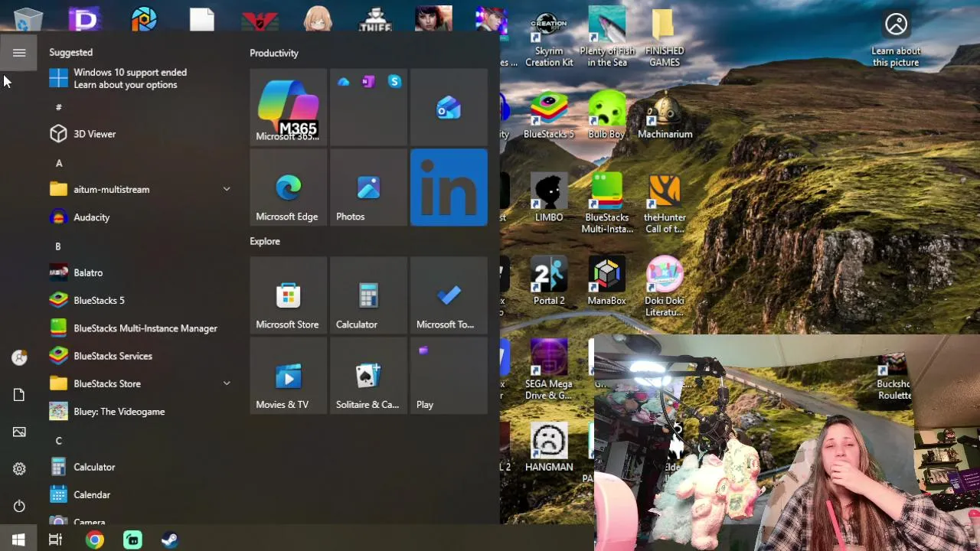The image size is (980, 551).
Task: Select the THIEF desktop icon
Action: [x=375, y=18]
